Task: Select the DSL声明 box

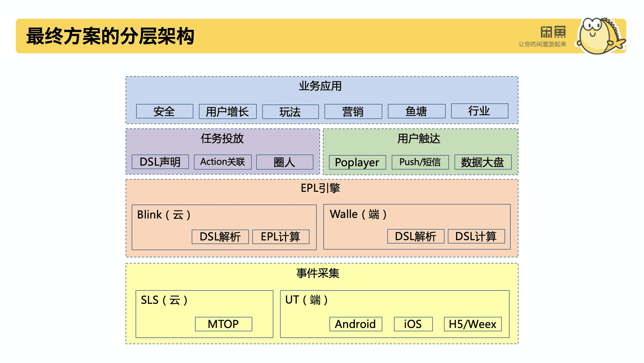Action: point(160,162)
